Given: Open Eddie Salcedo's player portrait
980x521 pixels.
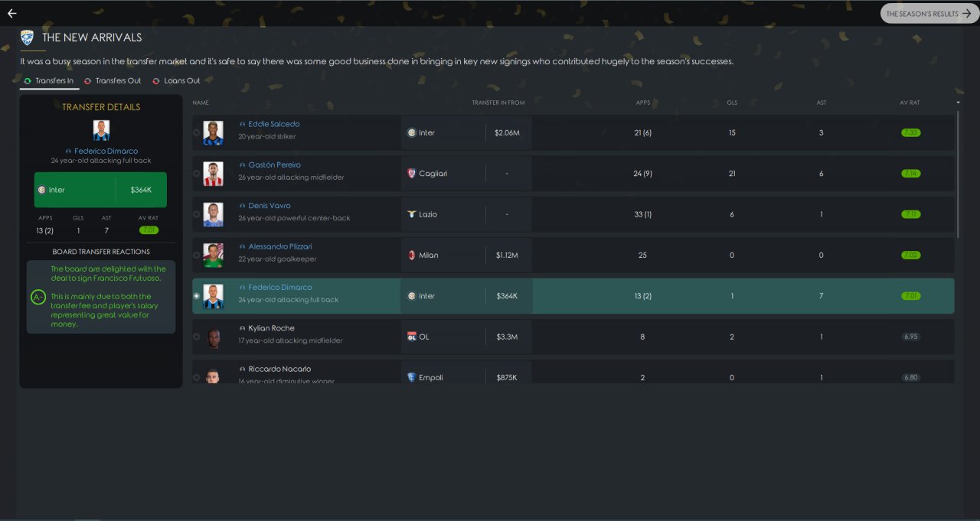Looking at the screenshot, I should [x=213, y=132].
